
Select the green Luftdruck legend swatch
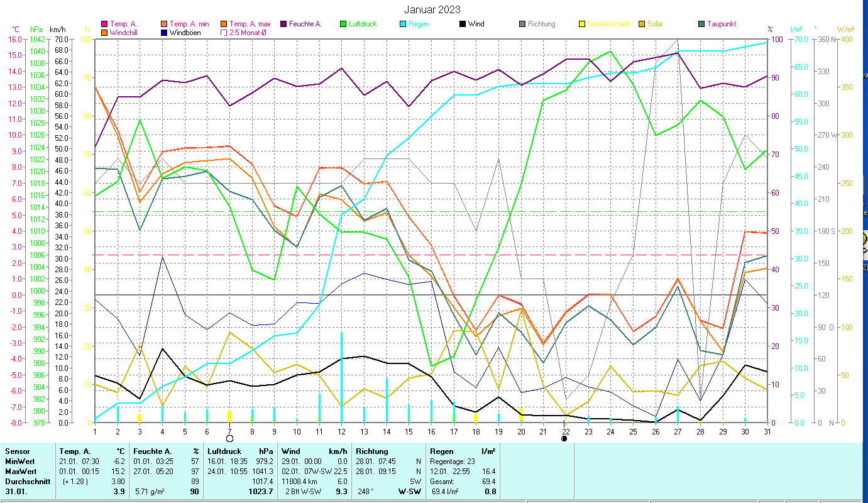[x=343, y=24]
